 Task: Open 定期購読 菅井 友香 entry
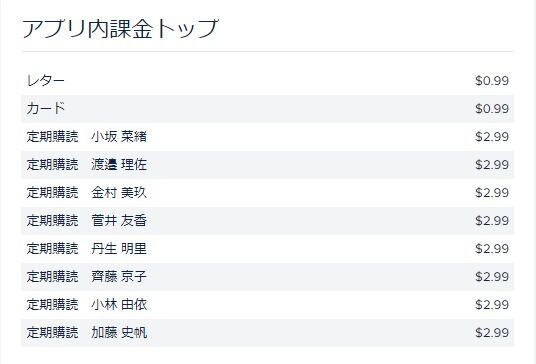(267, 221)
